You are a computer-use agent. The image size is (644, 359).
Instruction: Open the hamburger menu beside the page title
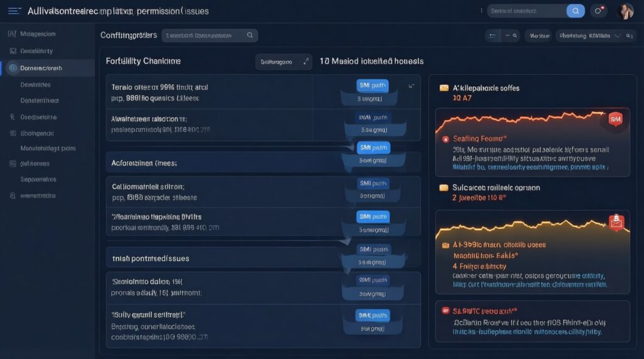tap(14, 11)
